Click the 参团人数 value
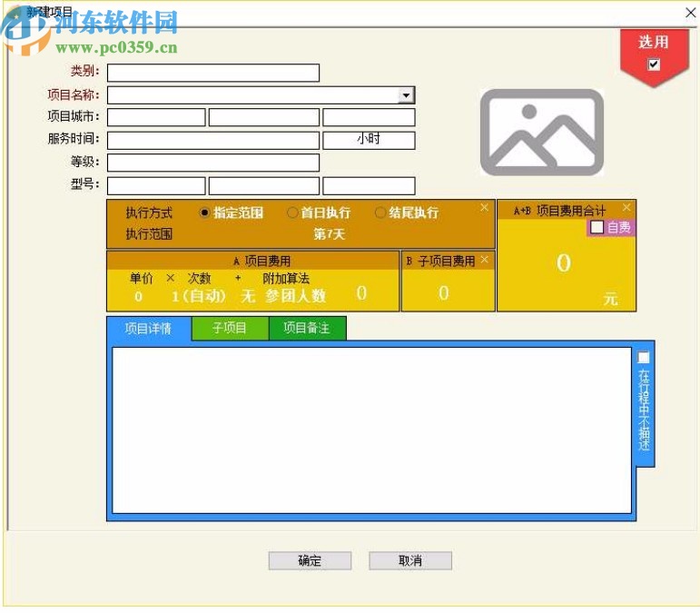 click(296, 295)
